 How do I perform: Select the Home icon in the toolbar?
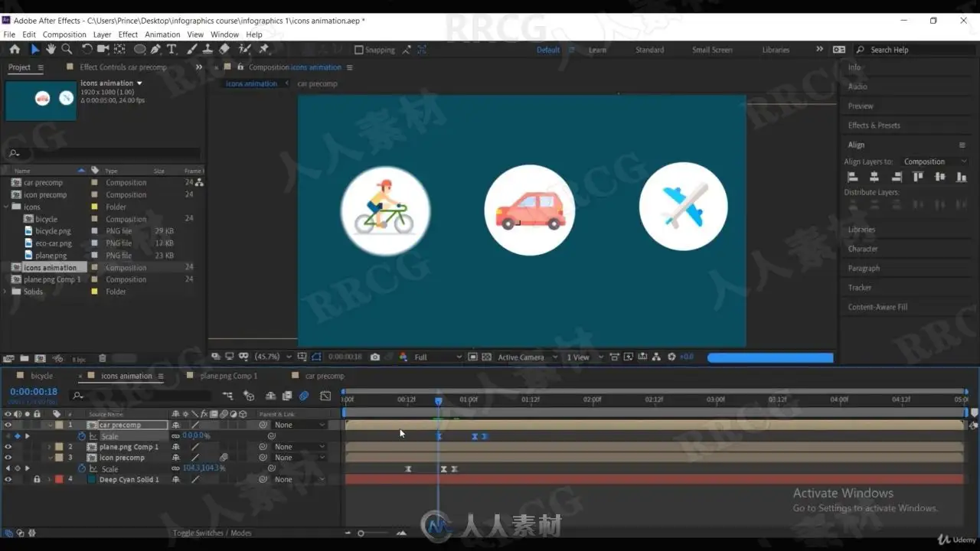15,49
